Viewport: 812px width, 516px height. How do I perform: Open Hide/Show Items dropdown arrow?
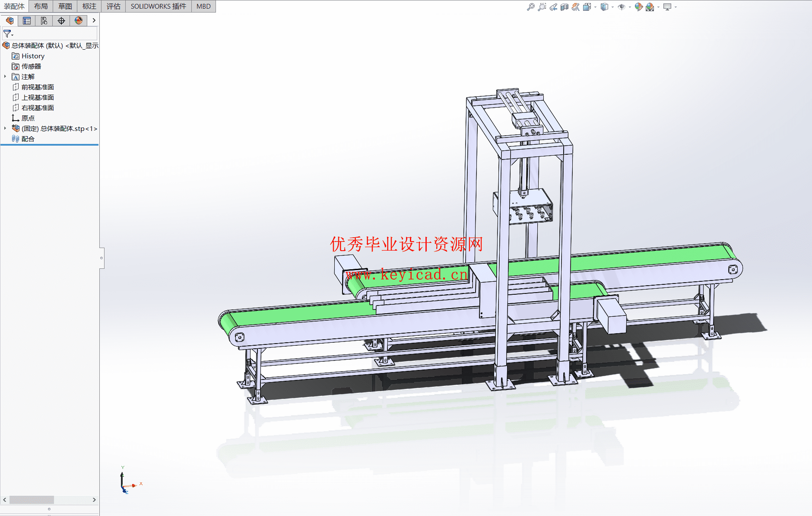pos(630,7)
